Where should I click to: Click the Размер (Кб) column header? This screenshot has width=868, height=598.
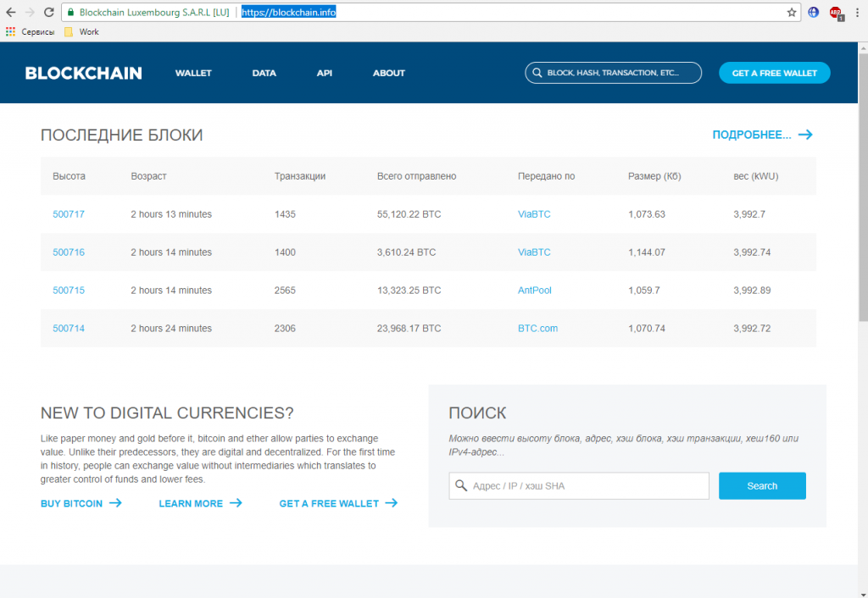(654, 176)
